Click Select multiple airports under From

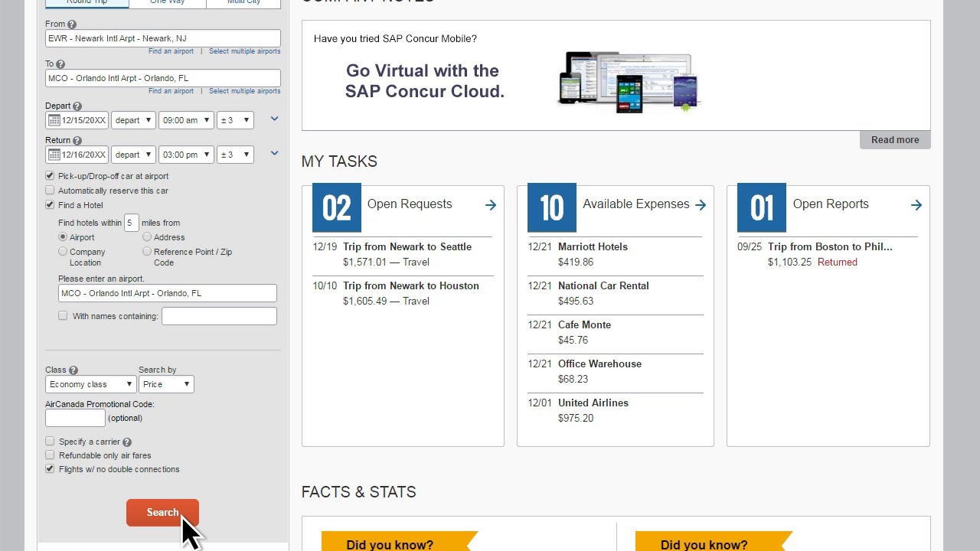[245, 51]
